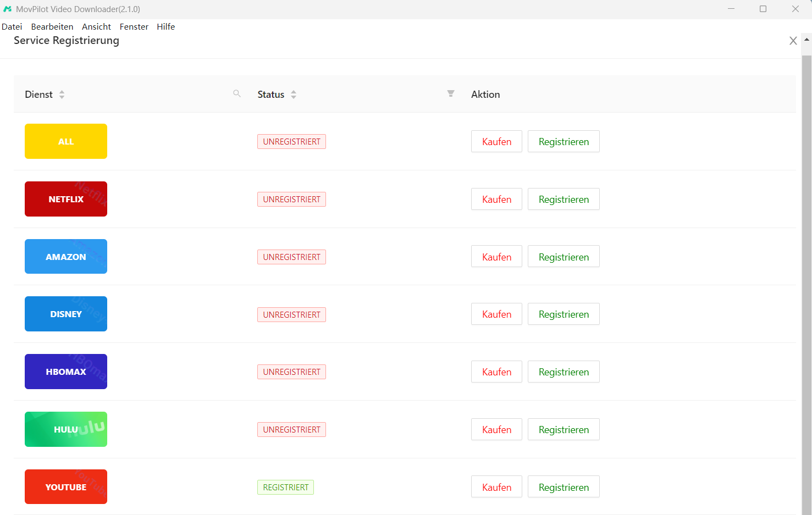The width and height of the screenshot is (812, 515).
Task: Click Kaufen in the Netflix row
Action: (x=496, y=199)
